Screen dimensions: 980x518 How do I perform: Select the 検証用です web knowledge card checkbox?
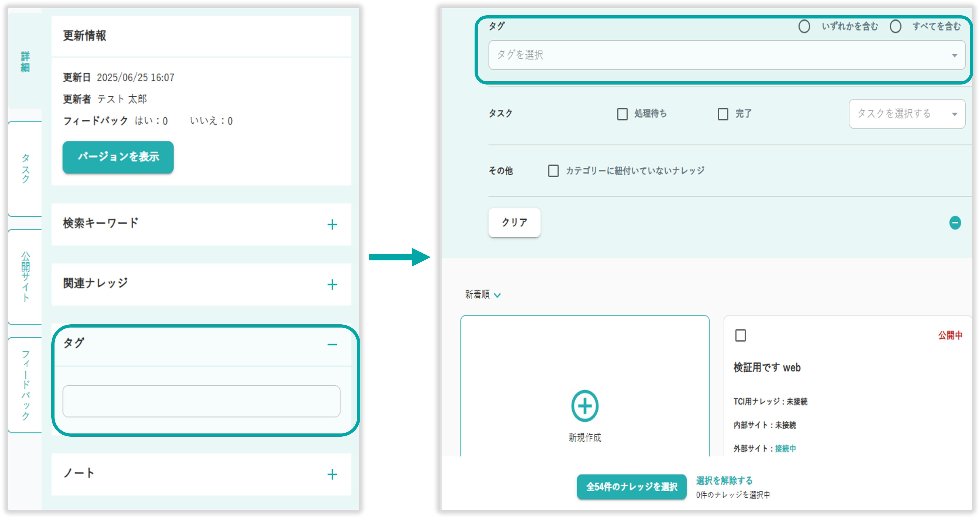(740, 335)
